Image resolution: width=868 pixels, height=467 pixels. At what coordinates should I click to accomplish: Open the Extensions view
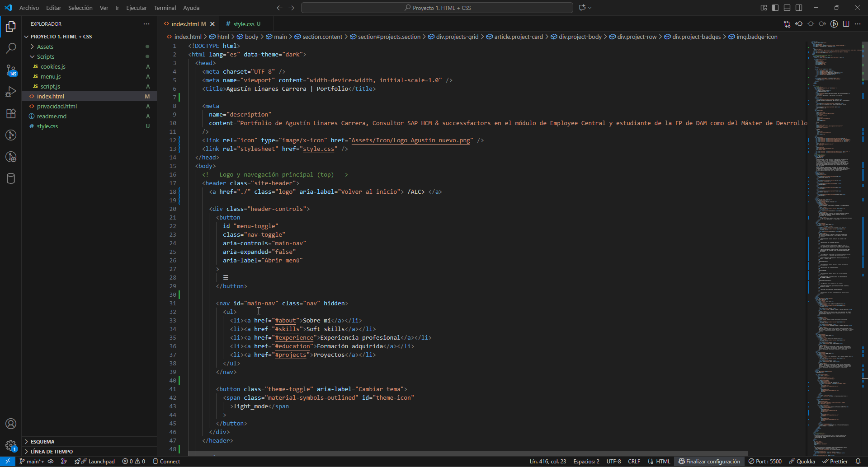11,113
